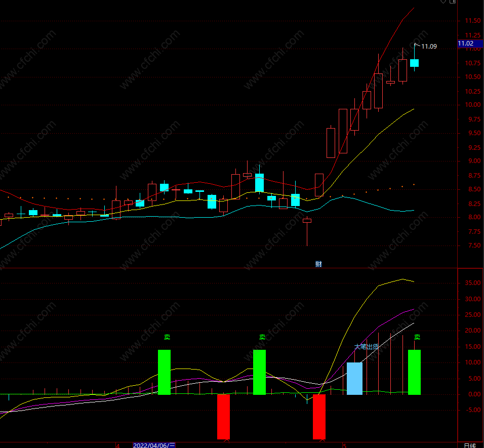Click the 财 finance marker icon

[x=318, y=264]
